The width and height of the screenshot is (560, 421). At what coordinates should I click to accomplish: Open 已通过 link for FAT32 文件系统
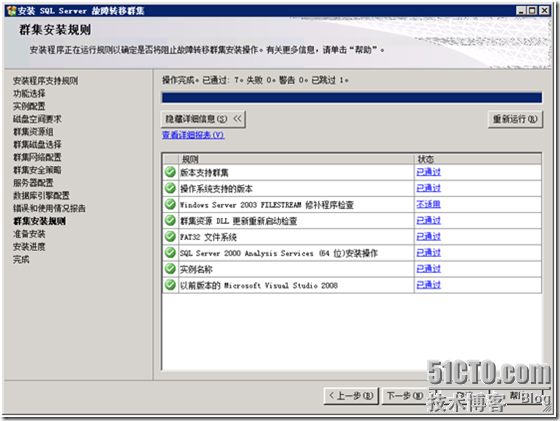click(x=429, y=236)
